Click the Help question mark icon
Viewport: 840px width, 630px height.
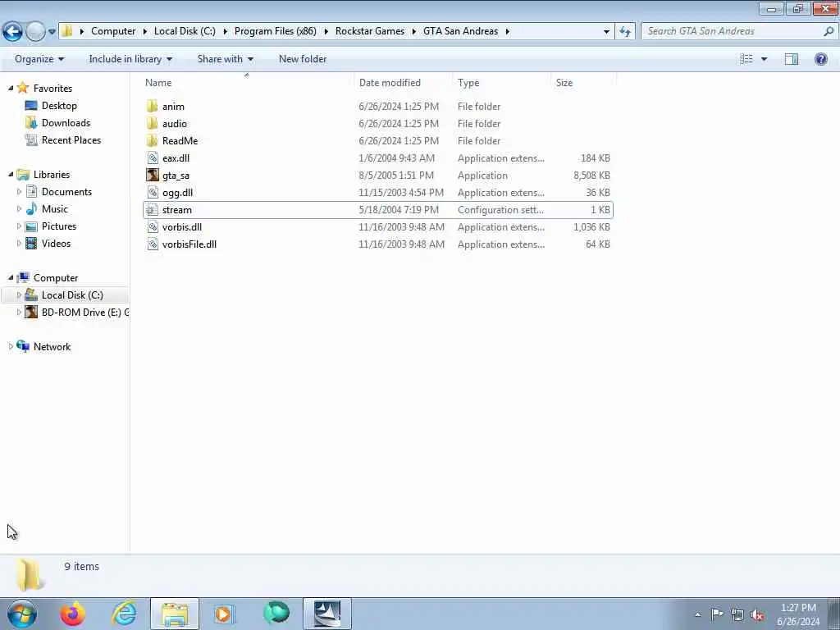click(820, 59)
